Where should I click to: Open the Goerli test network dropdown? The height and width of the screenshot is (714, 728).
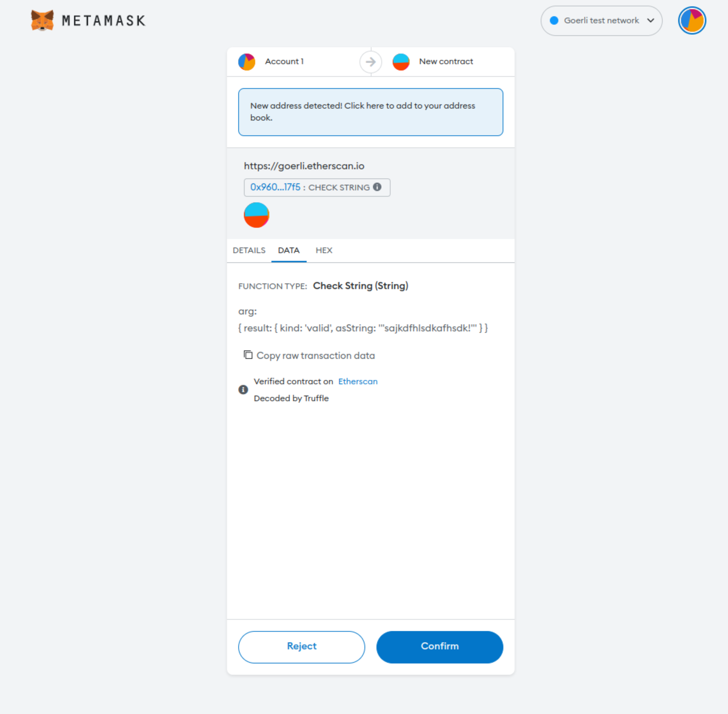[x=601, y=20]
